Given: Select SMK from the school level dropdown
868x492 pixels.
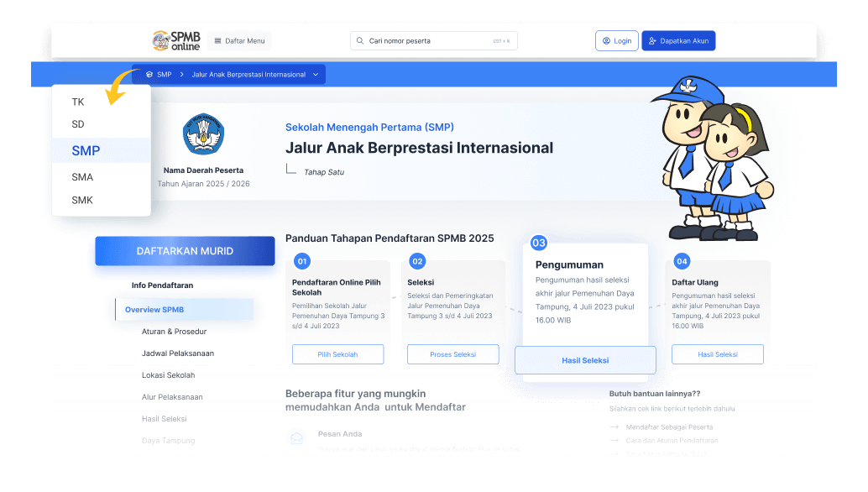Looking at the screenshot, I should pos(81,200).
